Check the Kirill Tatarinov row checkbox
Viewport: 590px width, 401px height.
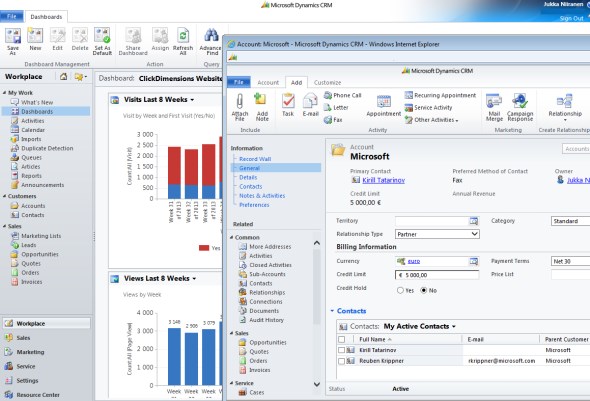coord(342,350)
